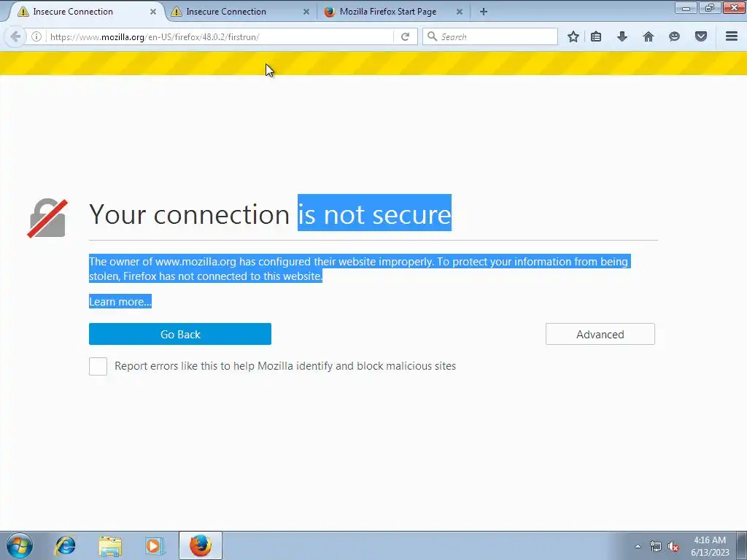Open the Learn more… link
This screenshot has height=560, width=747.
120,301
